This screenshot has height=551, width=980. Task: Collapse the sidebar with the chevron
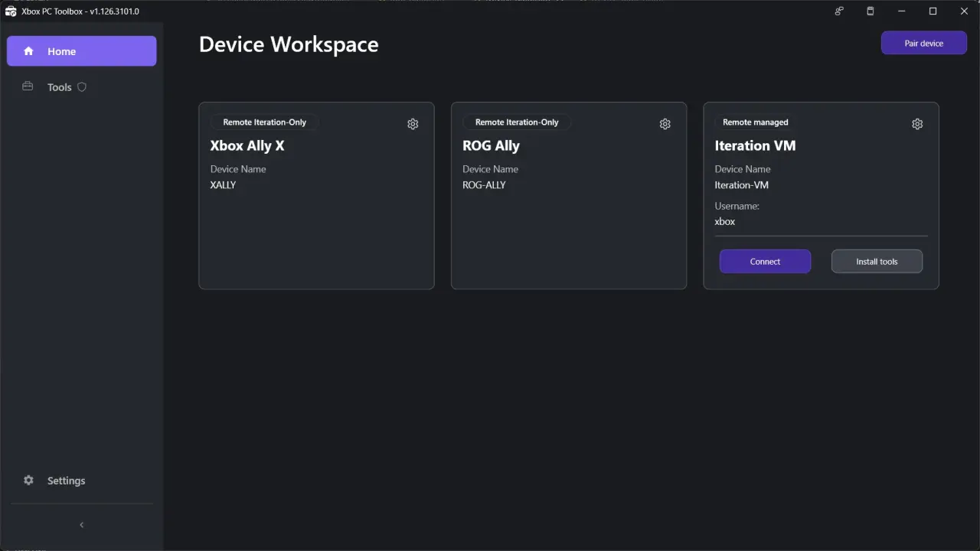(x=81, y=525)
